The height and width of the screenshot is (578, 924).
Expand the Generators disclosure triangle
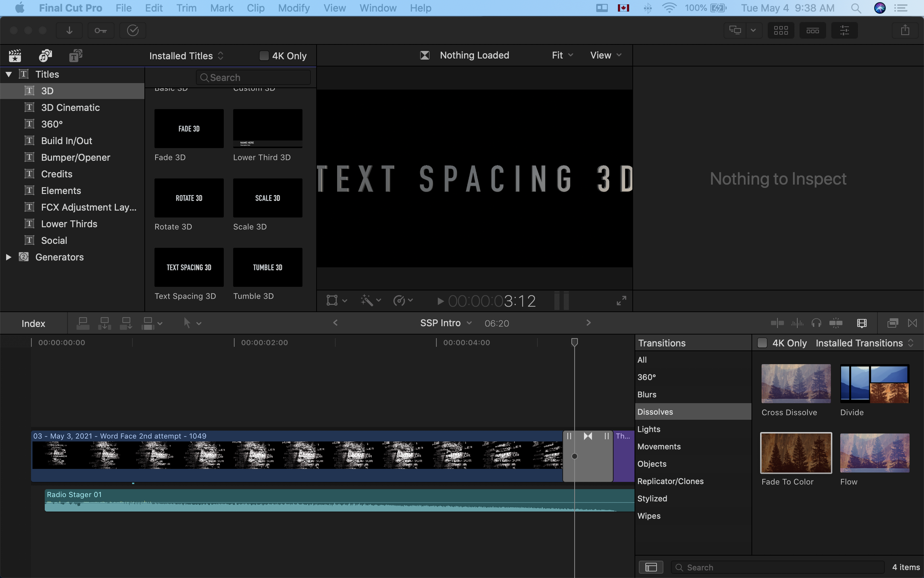click(x=8, y=257)
